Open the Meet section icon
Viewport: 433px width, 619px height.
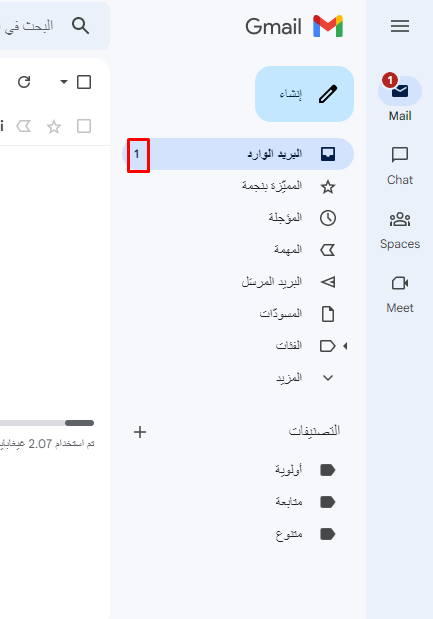(400, 283)
